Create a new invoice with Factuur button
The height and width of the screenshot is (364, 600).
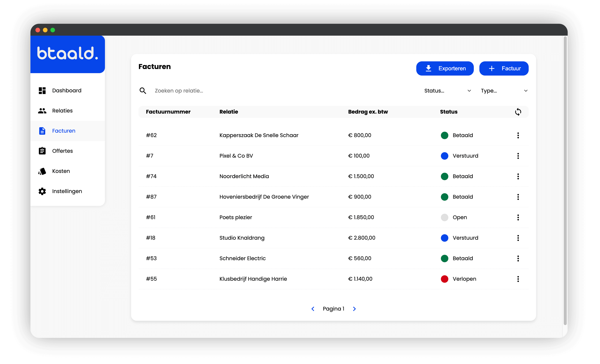click(x=504, y=68)
